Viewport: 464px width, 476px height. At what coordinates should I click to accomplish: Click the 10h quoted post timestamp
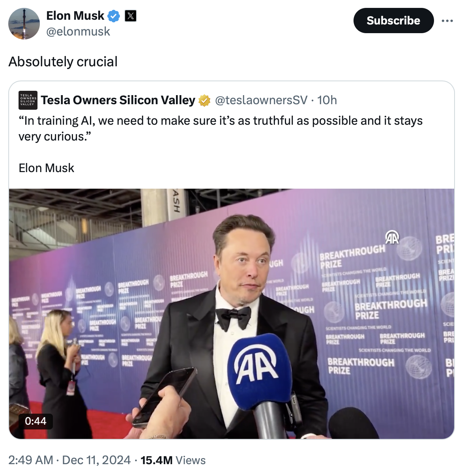pos(327,100)
